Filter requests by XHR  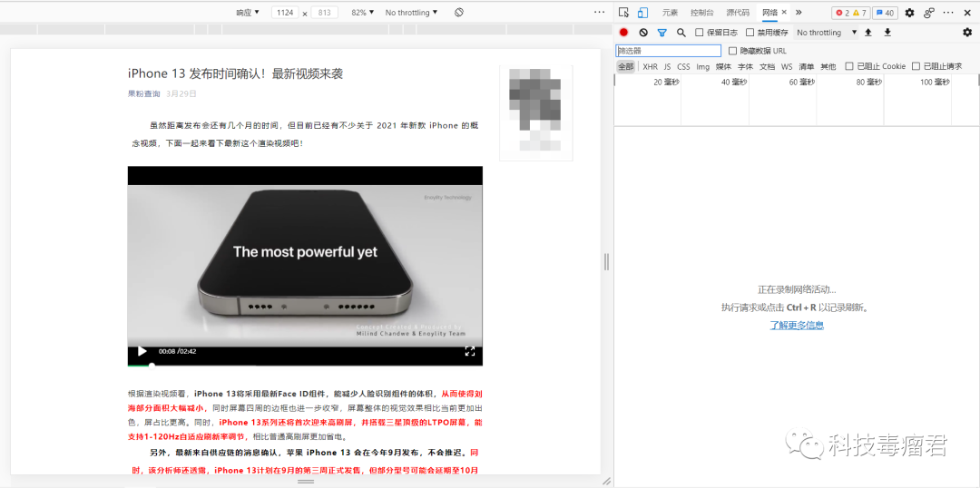[650, 66]
